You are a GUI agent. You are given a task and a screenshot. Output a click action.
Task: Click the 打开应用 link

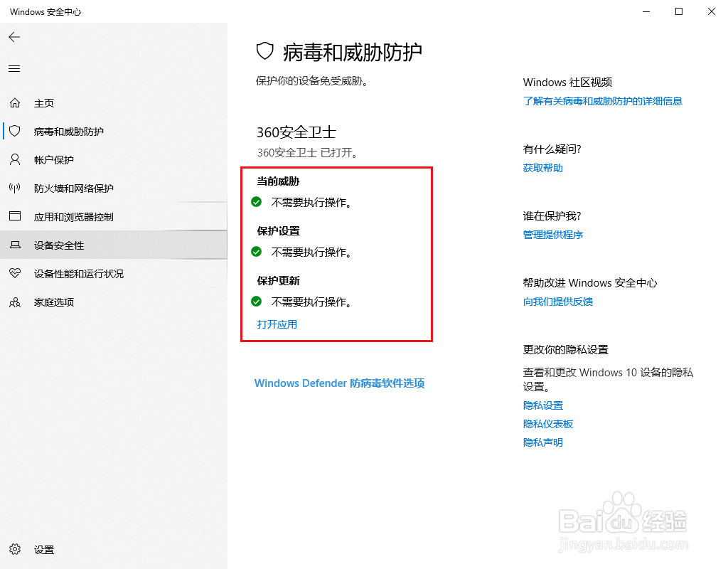click(x=277, y=324)
